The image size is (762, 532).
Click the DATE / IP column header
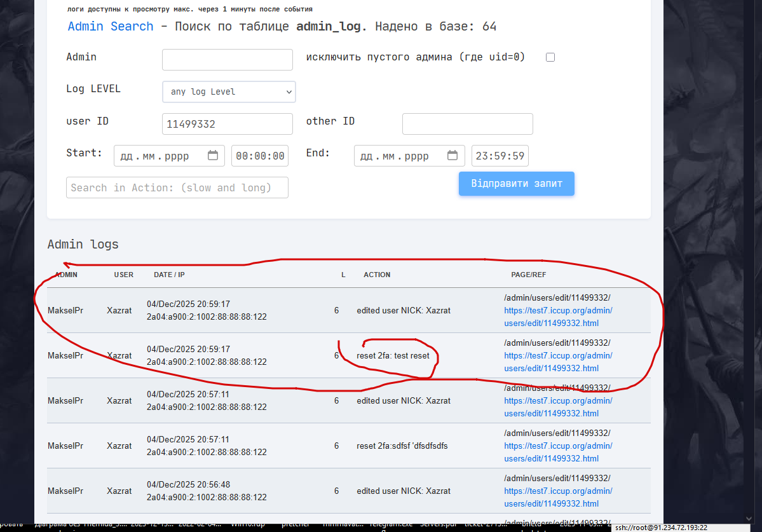coord(169,275)
